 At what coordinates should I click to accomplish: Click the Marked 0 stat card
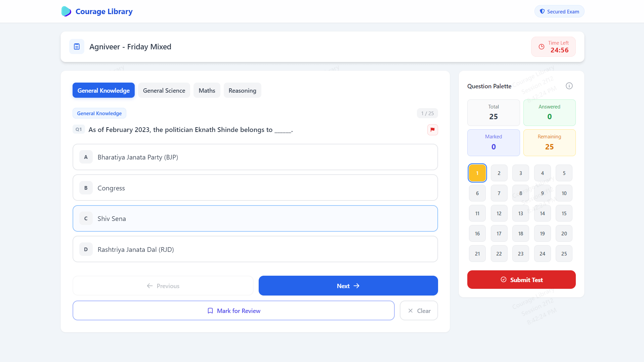(x=493, y=143)
